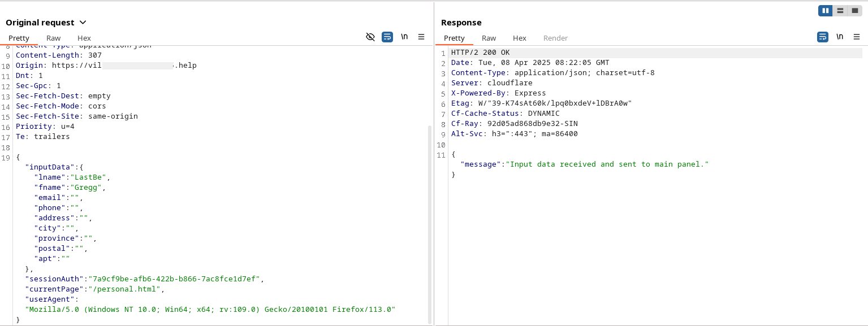Screen dimensions: 868x326
Task: Open the Raw tab in the Response panel
Action: coord(489,38)
